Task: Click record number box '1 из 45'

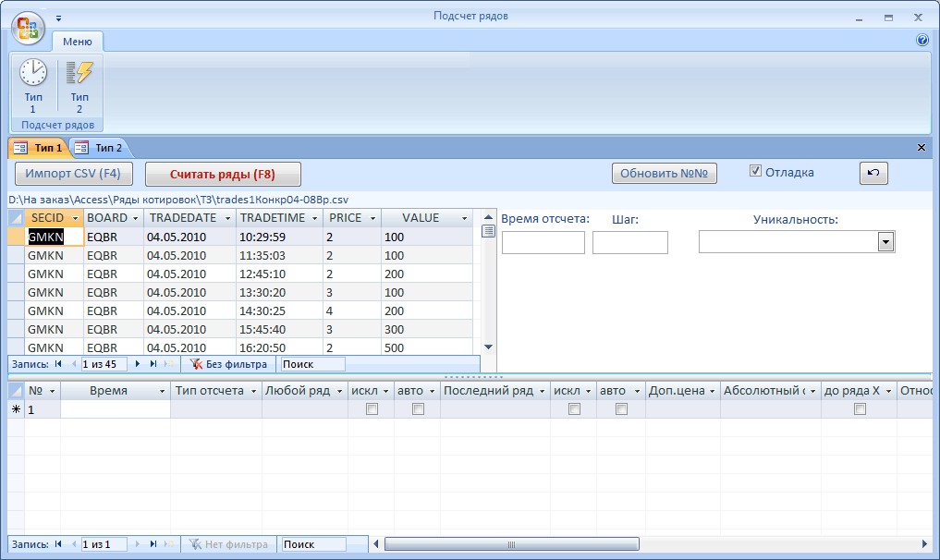Action: [x=104, y=364]
